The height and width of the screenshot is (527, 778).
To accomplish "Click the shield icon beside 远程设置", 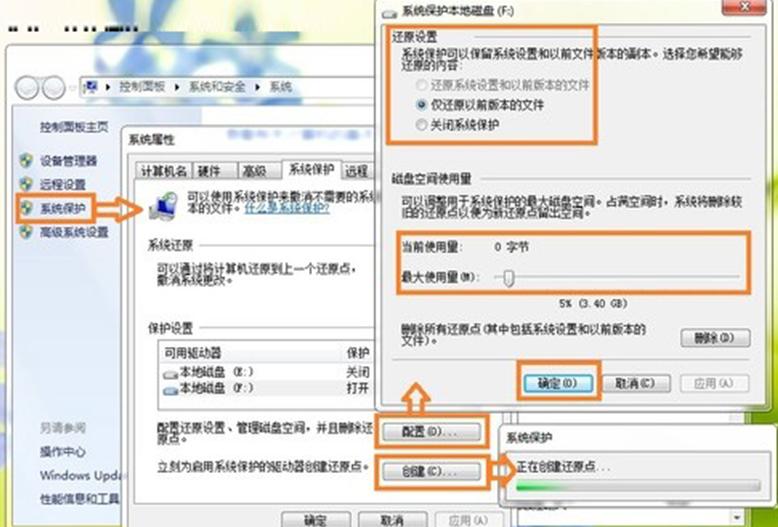I will (26, 184).
